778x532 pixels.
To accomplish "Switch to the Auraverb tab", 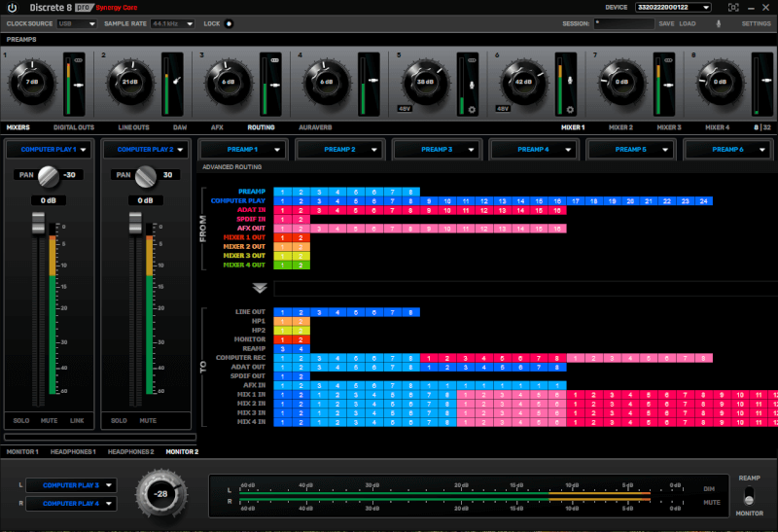I will coord(314,127).
